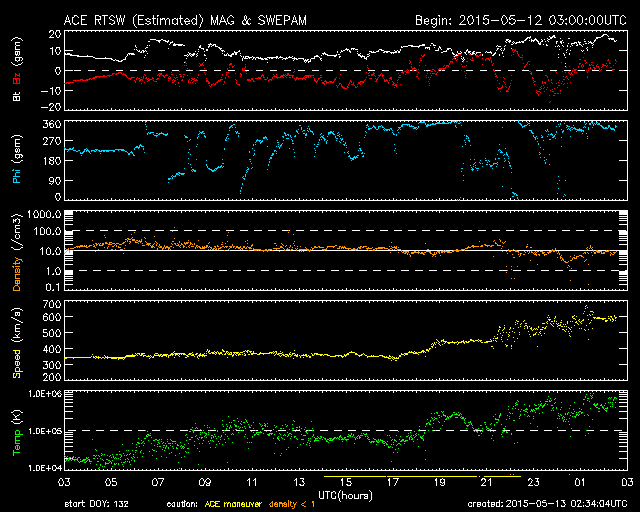Click the '-20' value on Bt Bz axis
This screenshot has width=640, height=512.
(50, 107)
